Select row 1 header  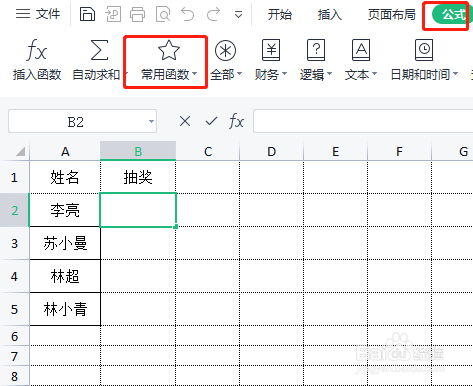click(x=14, y=177)
